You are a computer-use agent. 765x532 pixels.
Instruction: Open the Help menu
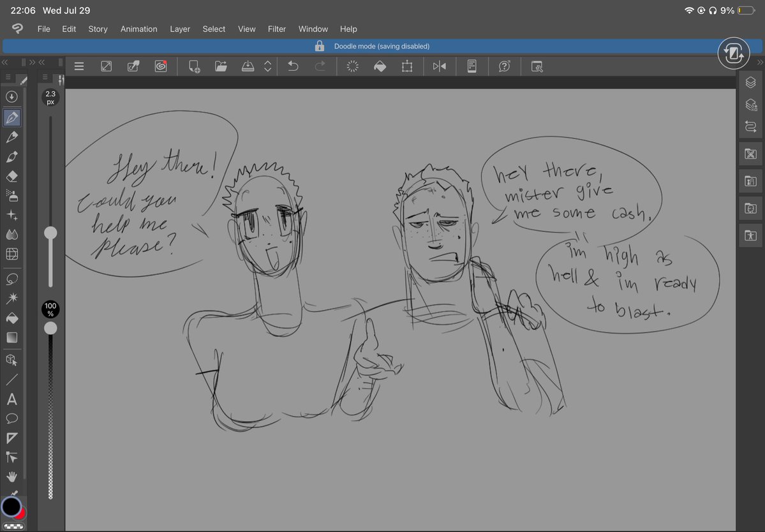(348, 29)
